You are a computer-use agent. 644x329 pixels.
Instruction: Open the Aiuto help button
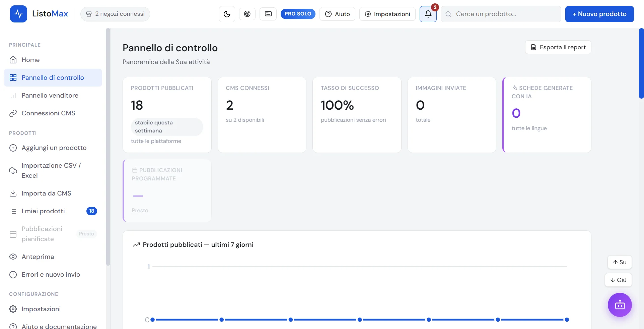point(337,14)
